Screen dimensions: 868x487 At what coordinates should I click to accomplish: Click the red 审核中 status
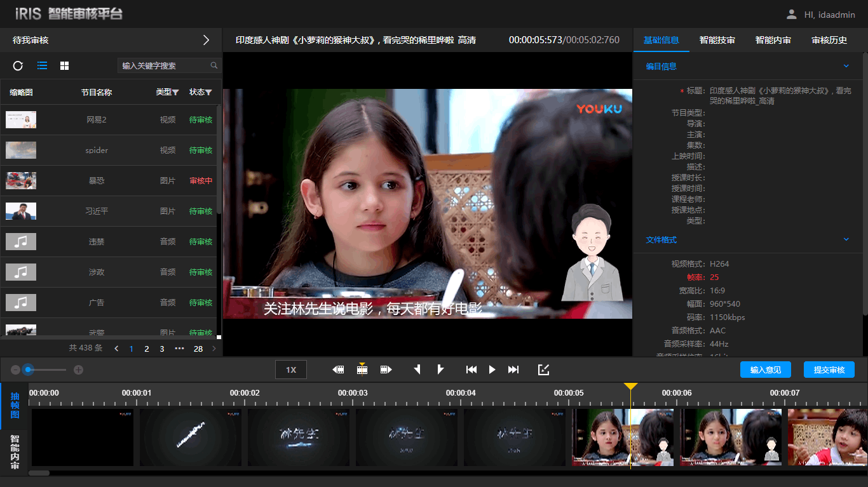pyautogui.click(x=201, y=180)
